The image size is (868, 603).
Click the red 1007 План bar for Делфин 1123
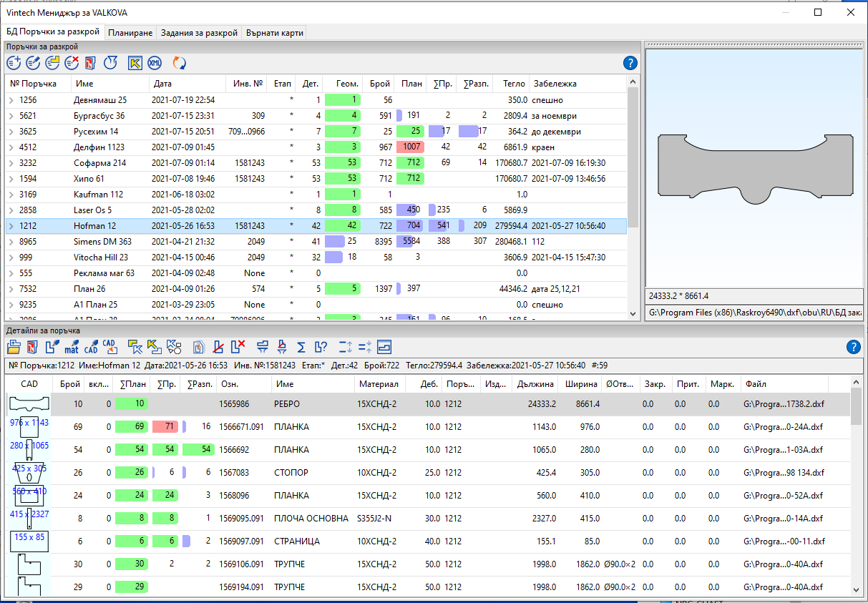[x=410, y=147]
